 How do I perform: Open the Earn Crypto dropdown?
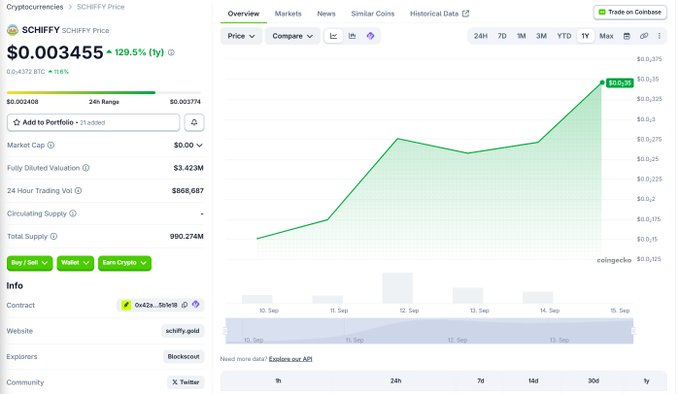tap(125, 263)
